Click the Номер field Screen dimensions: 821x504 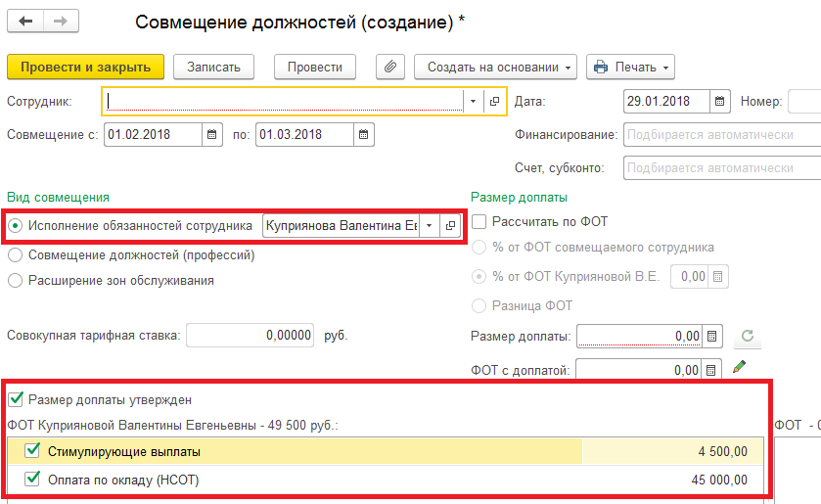coord(804,101)
